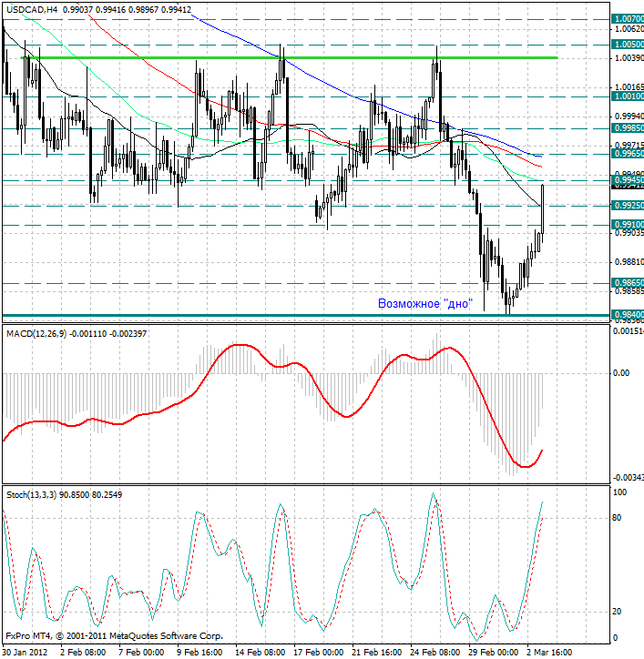The height and width of the screenshot is (659, 644).
Task: Click the 0.98650 price level tag
Action: point(627,283)
